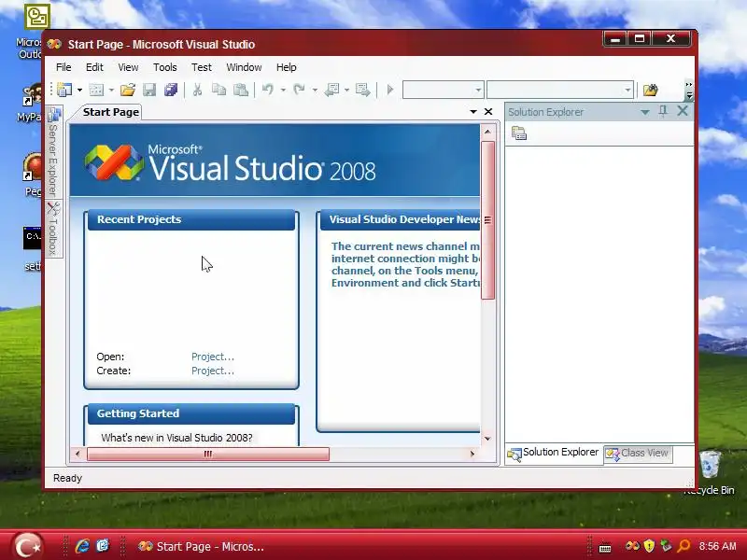
Task: Toggle the Solution Explorer auto-hide pin
Action: click(663, 111)
